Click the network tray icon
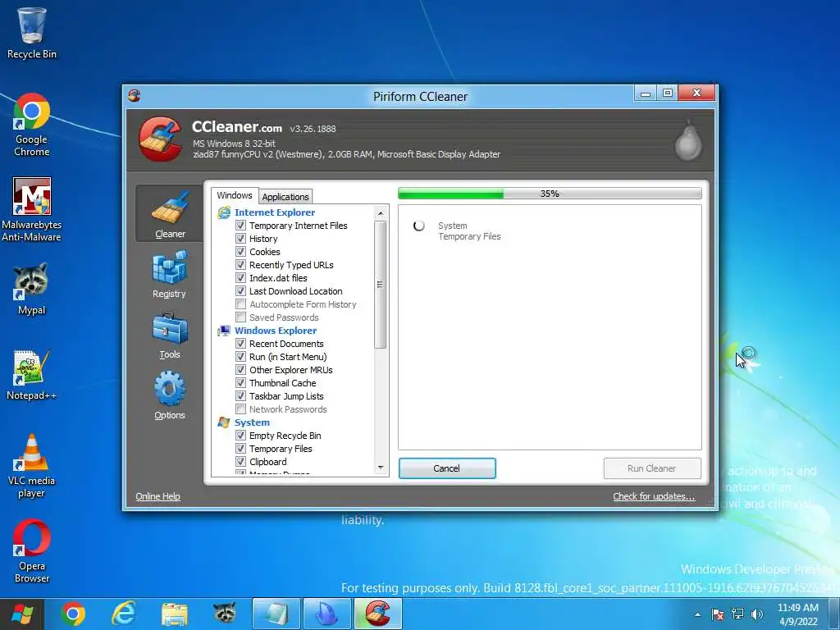The width and height of the screenshot is (840, 630). 737,614
